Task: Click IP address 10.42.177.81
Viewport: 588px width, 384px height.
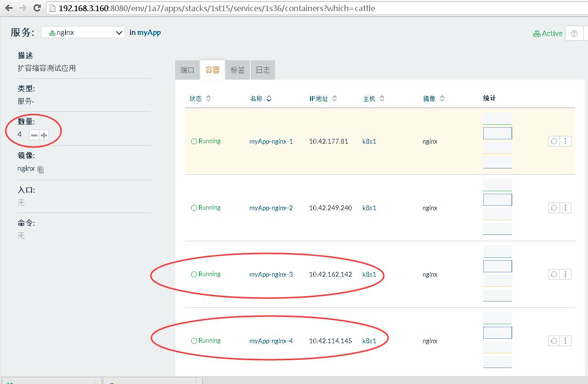Action: pyautogui.click(x=328, y=141)
